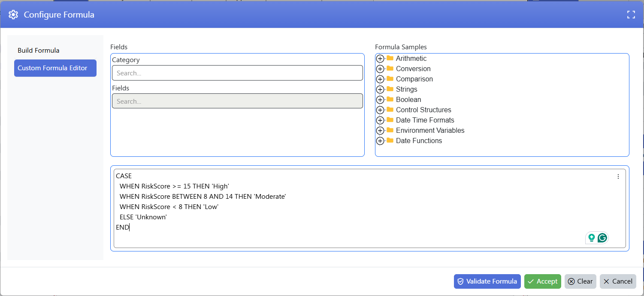This screenshot has width=644, height=296.
Task: Focus the Category search field
Action: click(237, 73)
